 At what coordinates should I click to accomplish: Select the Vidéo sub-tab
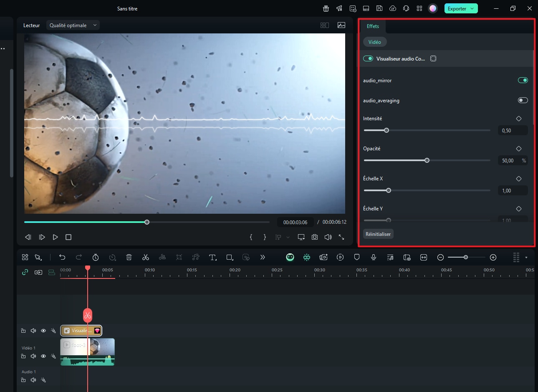[374, 42]
